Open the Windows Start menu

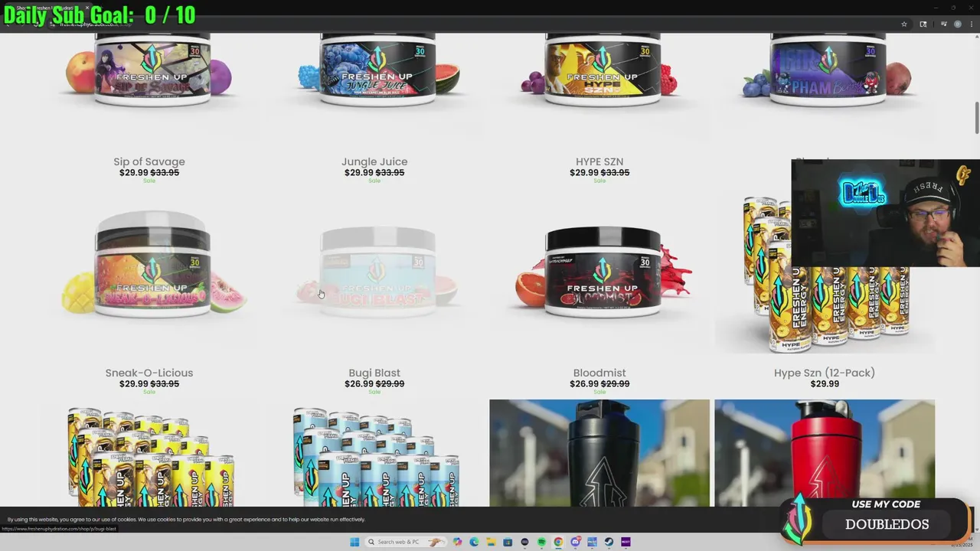pos(354,542)
